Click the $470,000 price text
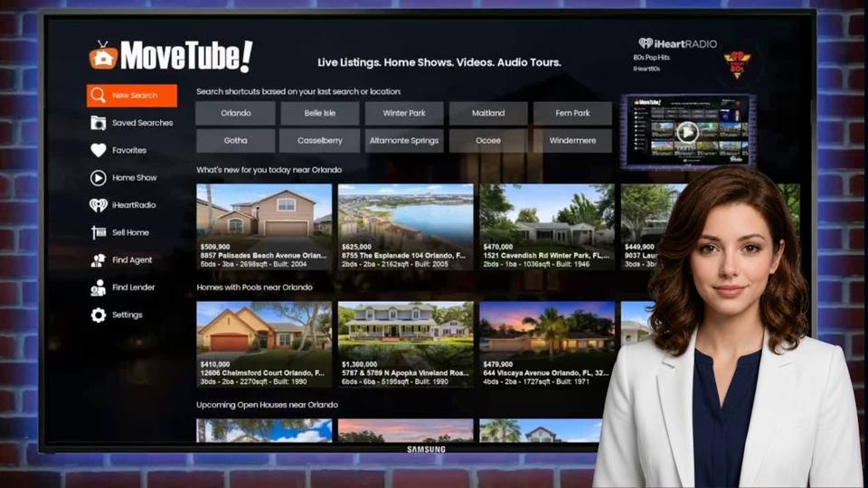 pos(497,247)
